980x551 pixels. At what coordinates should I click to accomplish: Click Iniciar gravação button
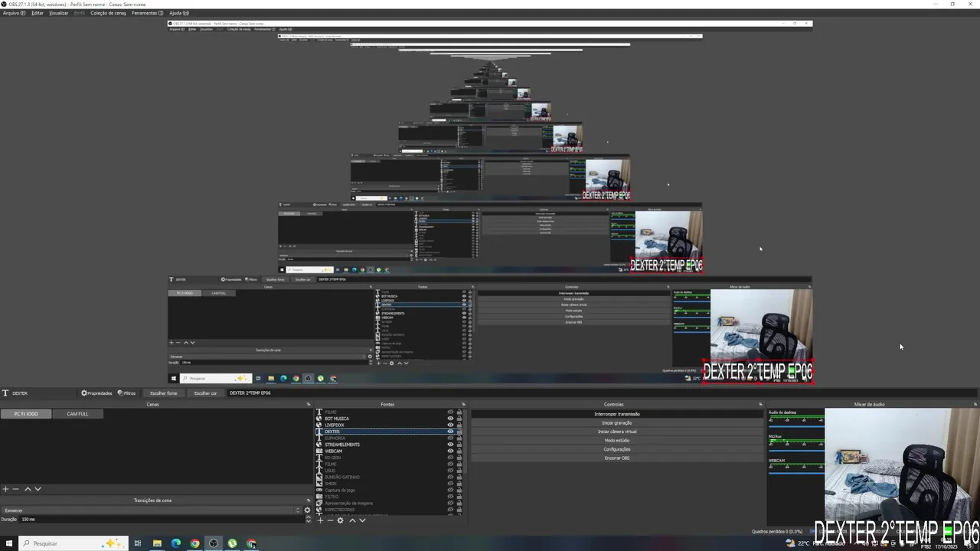coord(617,423)
